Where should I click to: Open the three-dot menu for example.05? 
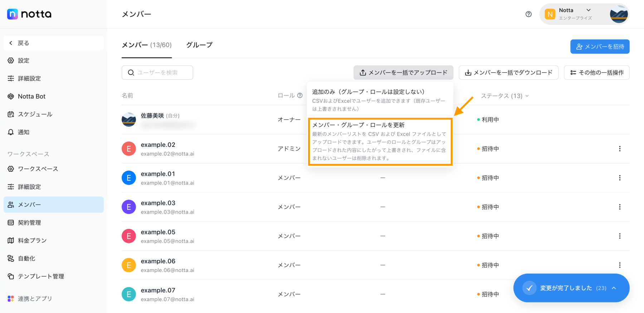620,236
